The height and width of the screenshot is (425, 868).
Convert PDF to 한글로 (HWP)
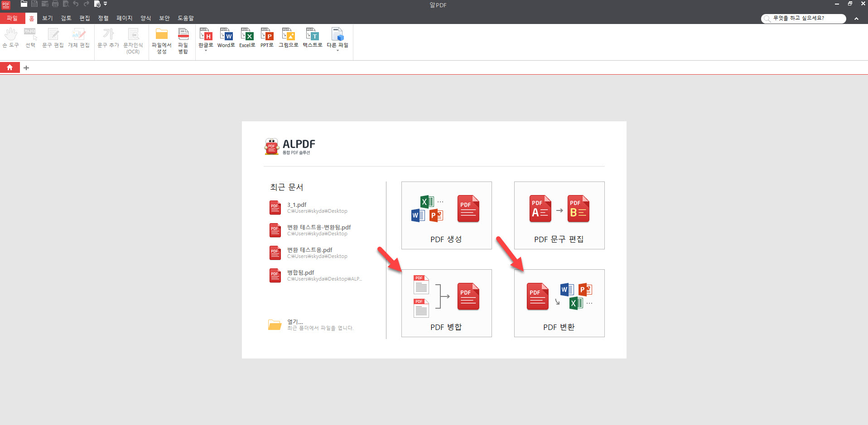tap(206, 37)
